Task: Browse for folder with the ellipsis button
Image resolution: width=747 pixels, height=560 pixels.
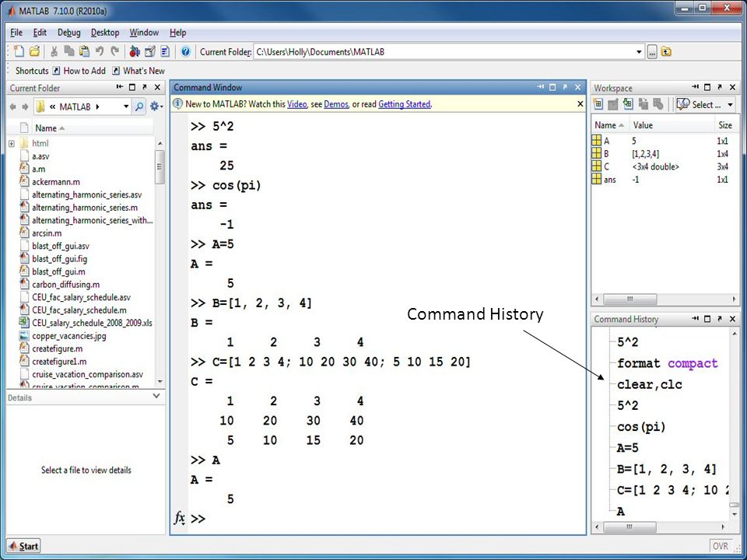Action: [652, 52]
